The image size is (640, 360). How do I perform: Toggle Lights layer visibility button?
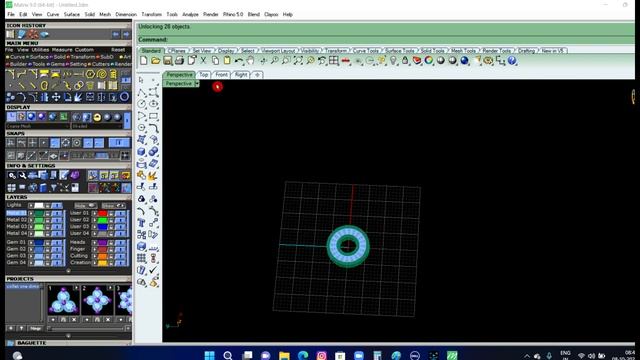(56, 205)
